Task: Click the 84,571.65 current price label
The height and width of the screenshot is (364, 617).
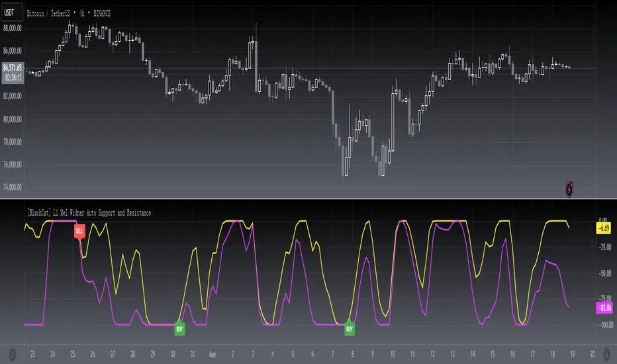Action: pyautogui.click(x=13, y=68)
